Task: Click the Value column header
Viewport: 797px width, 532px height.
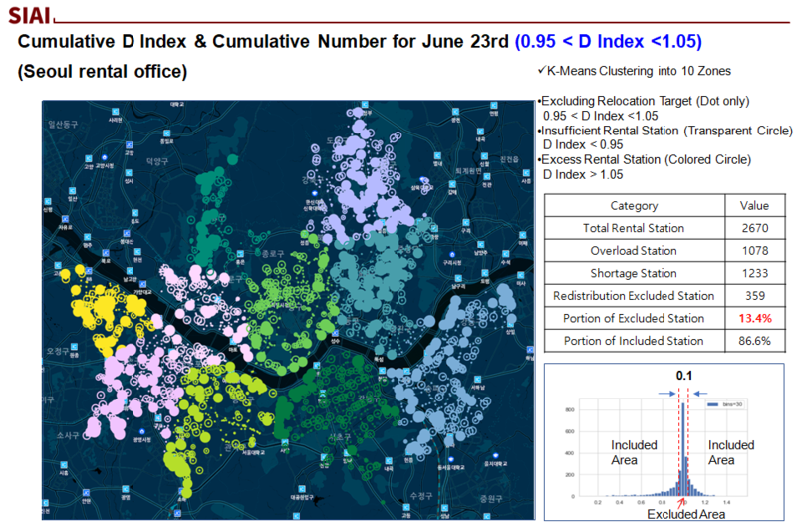Action: (x=754, y=206)
